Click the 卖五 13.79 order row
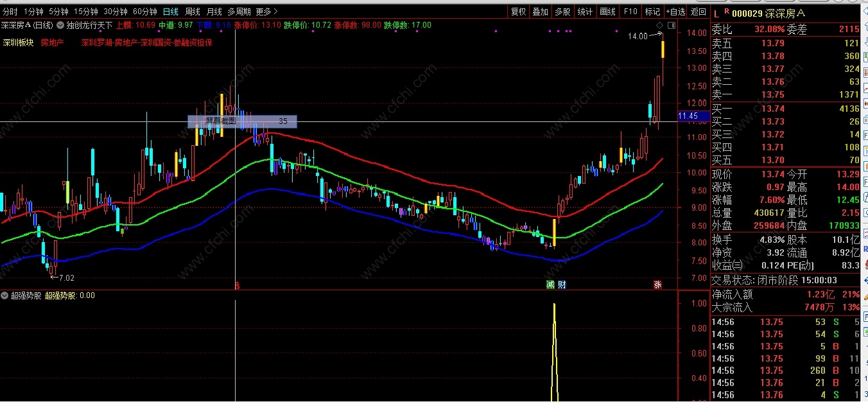 785,43
